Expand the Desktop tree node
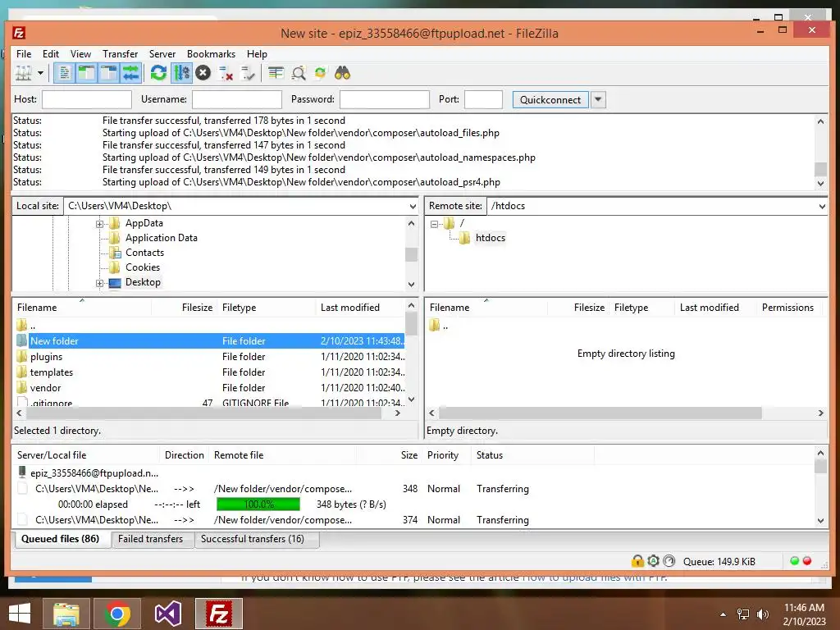The height and width of the screenshot is (630, 840). click(x=99, y=283)
